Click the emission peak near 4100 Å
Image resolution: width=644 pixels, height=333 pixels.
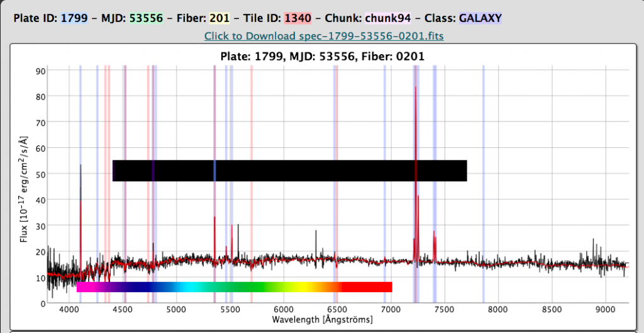coord(80,166)
